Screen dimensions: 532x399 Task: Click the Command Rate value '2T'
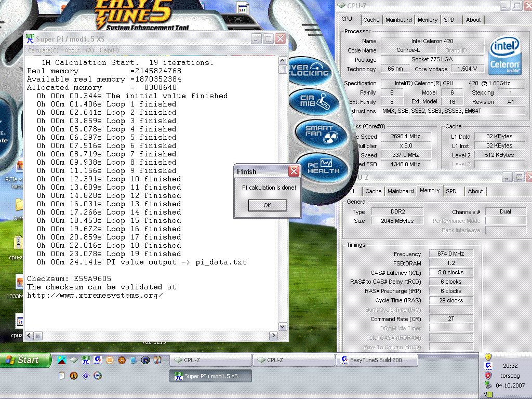(451, 318)
